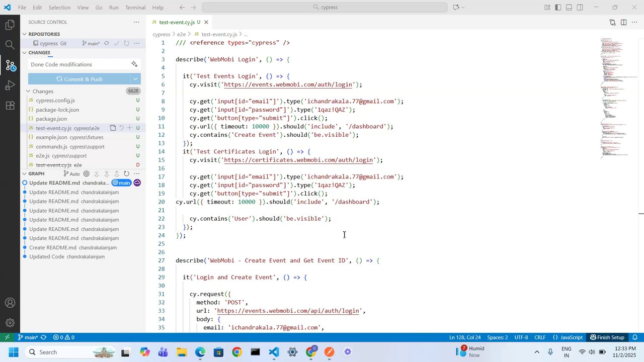Click Finish Setup in status bar
Viewport: 644px width, 362px height.
coord(607,337)
